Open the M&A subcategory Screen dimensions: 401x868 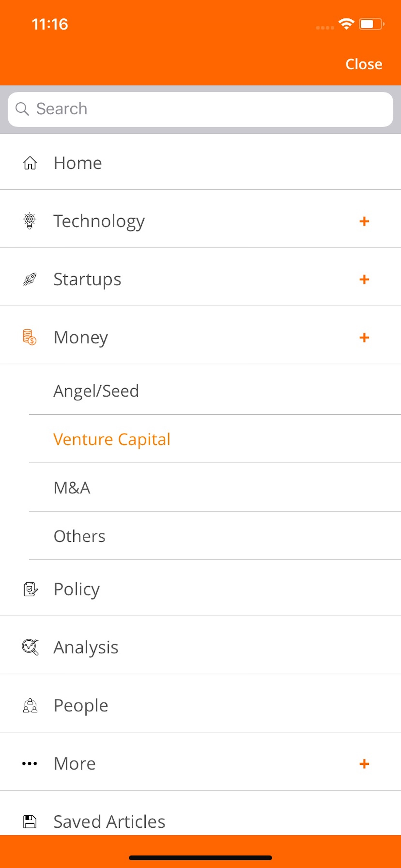tap(72, 488)
